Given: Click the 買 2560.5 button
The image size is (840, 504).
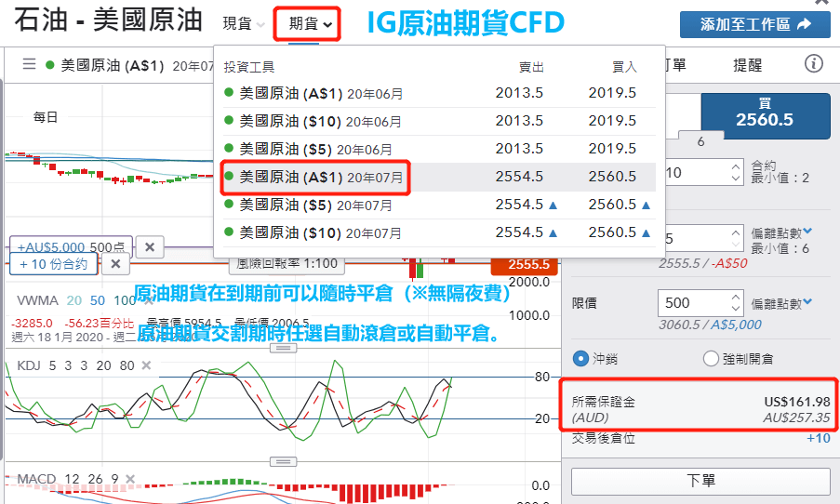Looking at the screenshot, I should pyautogui.click(x=765, y=115).
